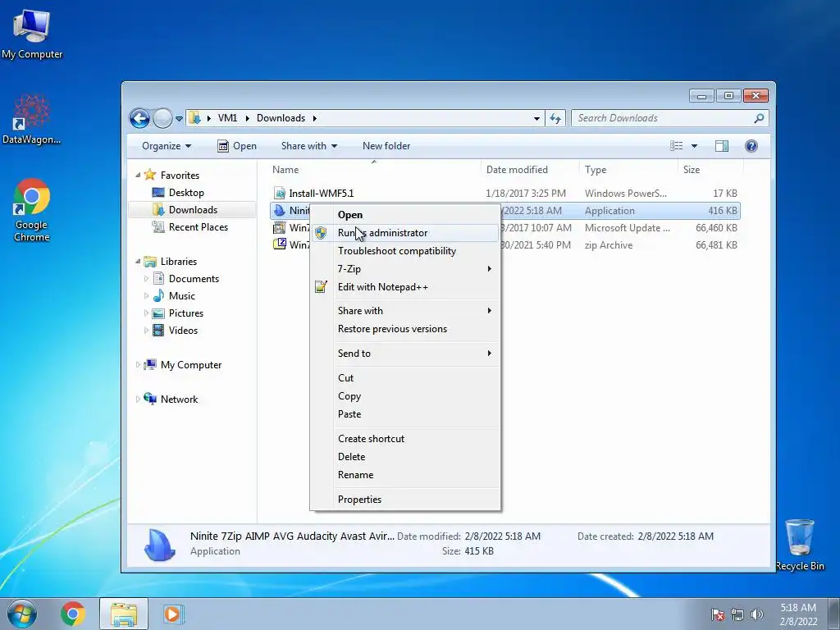The height and width of the screenshot is (630, 840).
Task: Click the Microsoft Update package file icon
Action: [279, 228]
